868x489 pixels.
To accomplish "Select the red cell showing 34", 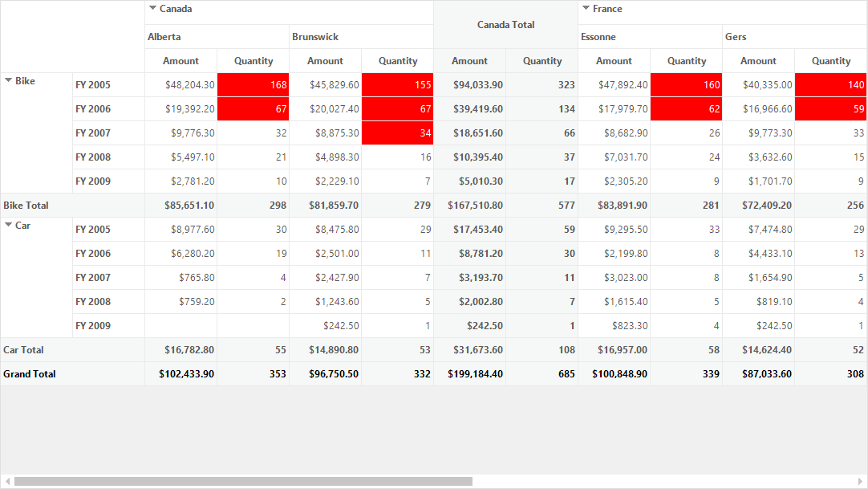I will (397, 133).
